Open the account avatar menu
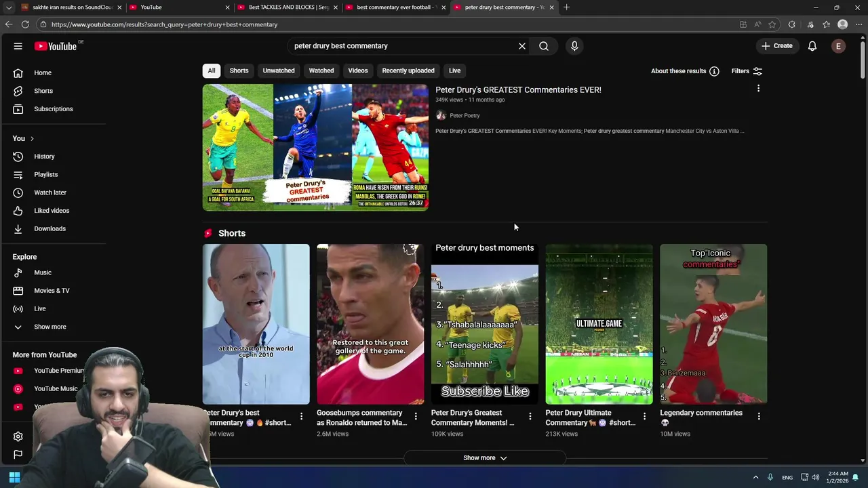 tap(839, 46)
